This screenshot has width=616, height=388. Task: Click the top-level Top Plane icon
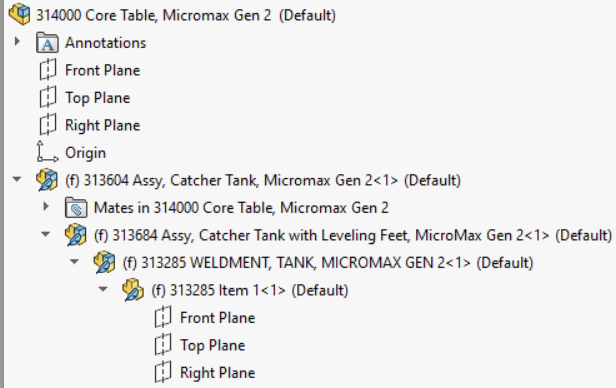tap(48, 97)
